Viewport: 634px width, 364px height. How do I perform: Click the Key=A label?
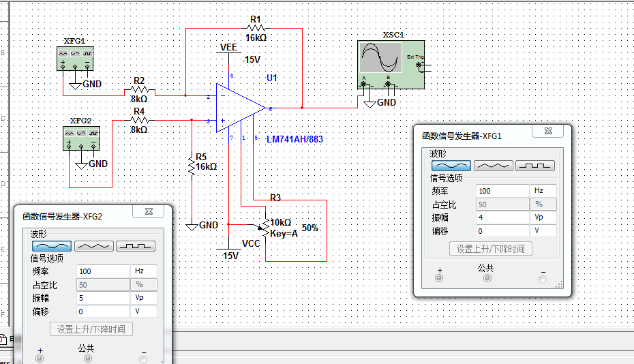[284, 234]
